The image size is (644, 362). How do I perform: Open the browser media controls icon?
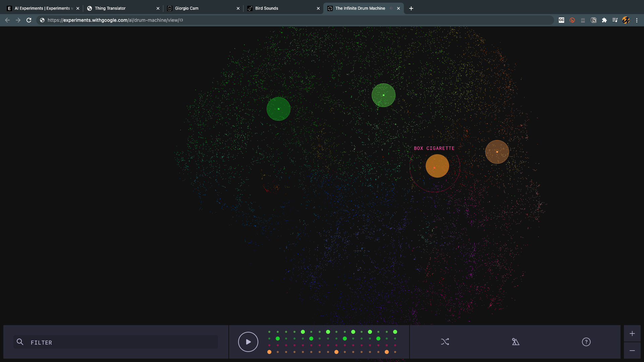(x=615, y=20)
